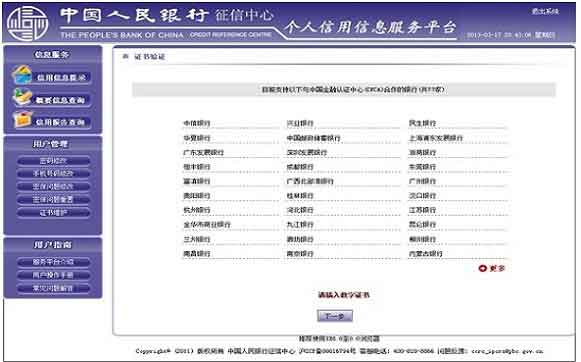Click the credit info house icon in sidebar
581x362 pixels.
22,75
